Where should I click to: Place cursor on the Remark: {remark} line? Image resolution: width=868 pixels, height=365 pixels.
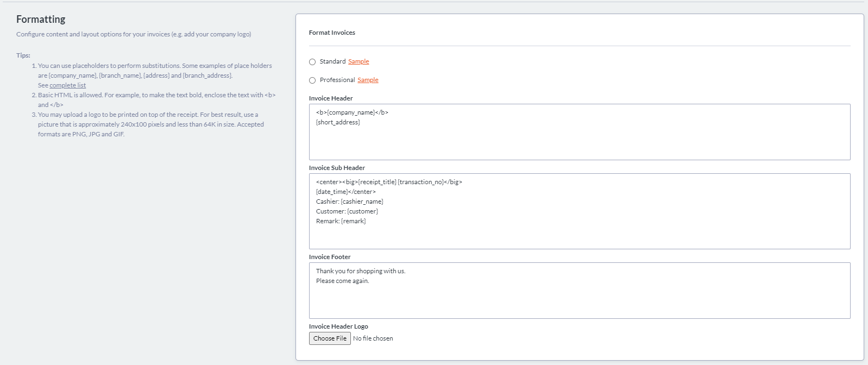(341, 221)
